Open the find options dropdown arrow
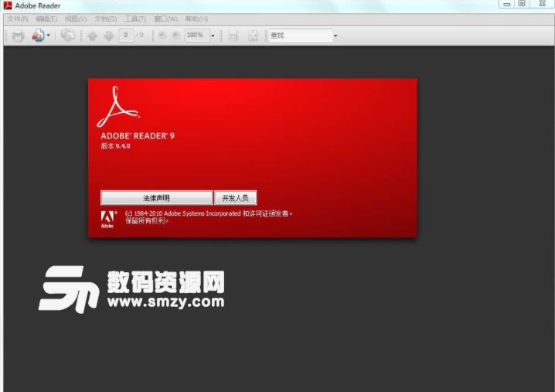Viewport: 555px width, 392px height. (335, 36)
